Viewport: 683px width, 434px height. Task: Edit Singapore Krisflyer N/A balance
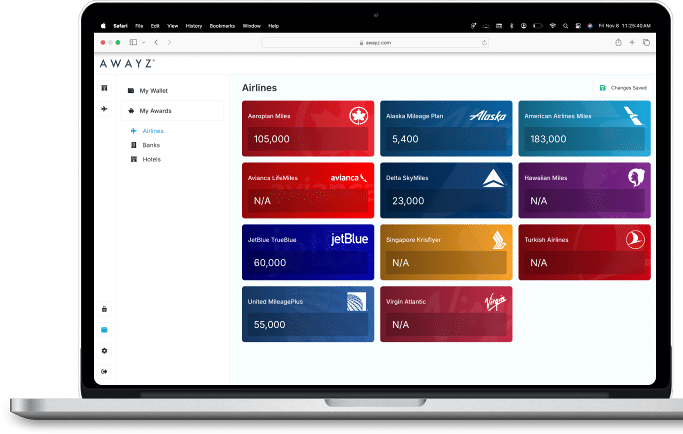pos(446,263)
